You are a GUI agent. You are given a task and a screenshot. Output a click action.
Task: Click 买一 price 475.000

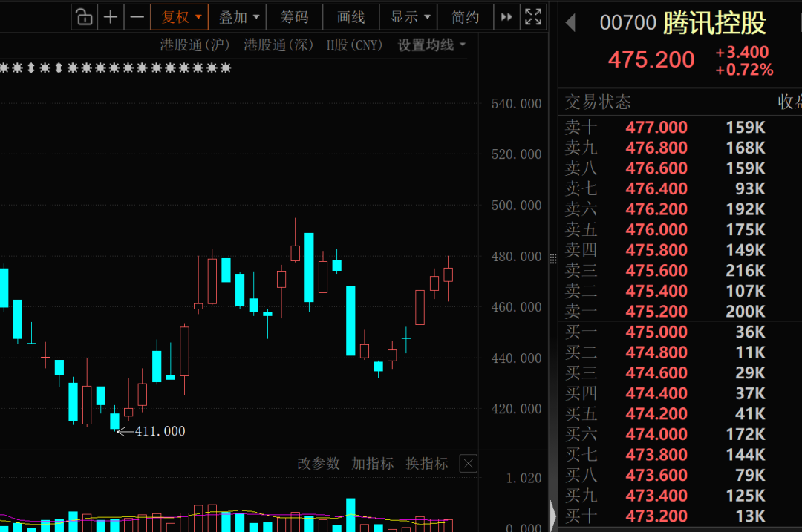(656, 332)
